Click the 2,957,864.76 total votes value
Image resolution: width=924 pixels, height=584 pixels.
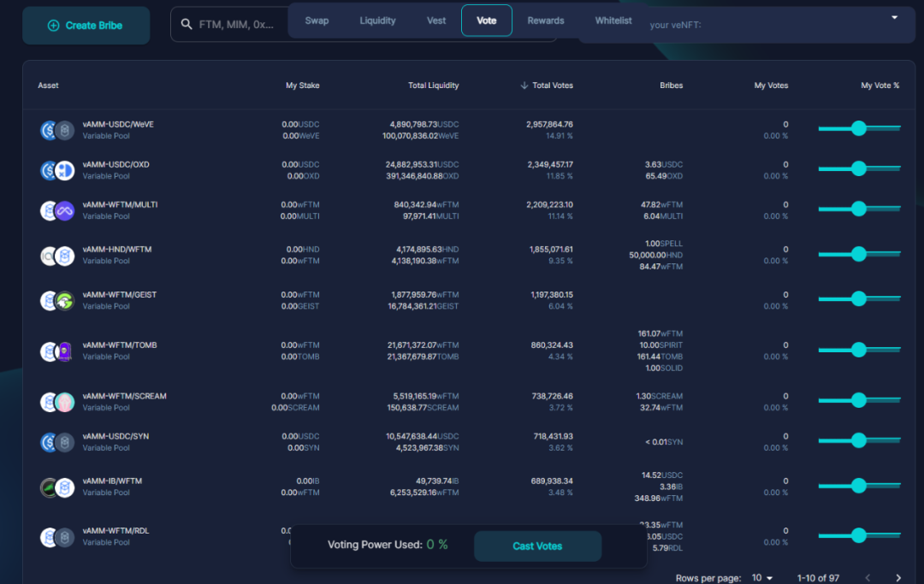(549, 124)
